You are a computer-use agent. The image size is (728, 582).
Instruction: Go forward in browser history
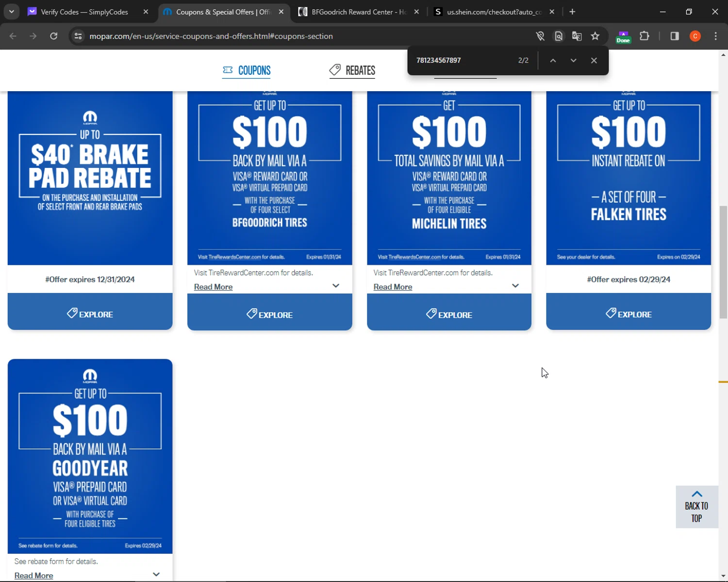[33, 36]
